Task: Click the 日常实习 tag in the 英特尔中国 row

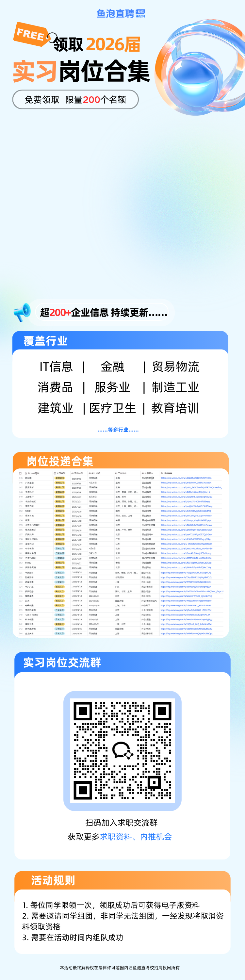Action: [60, 553]
